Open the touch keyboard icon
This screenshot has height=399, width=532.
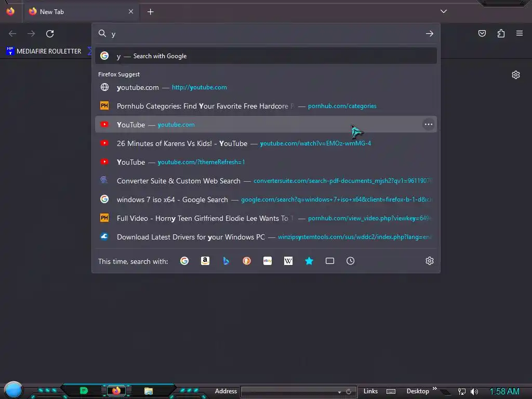pyautogui.click(x=391, y=392)
